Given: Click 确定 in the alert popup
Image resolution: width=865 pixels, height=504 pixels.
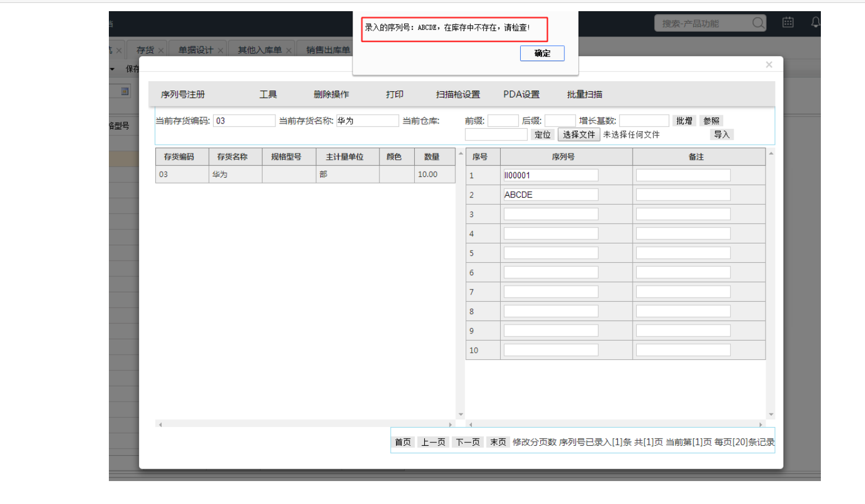Looking at the screenshot, I should point(542,54).
